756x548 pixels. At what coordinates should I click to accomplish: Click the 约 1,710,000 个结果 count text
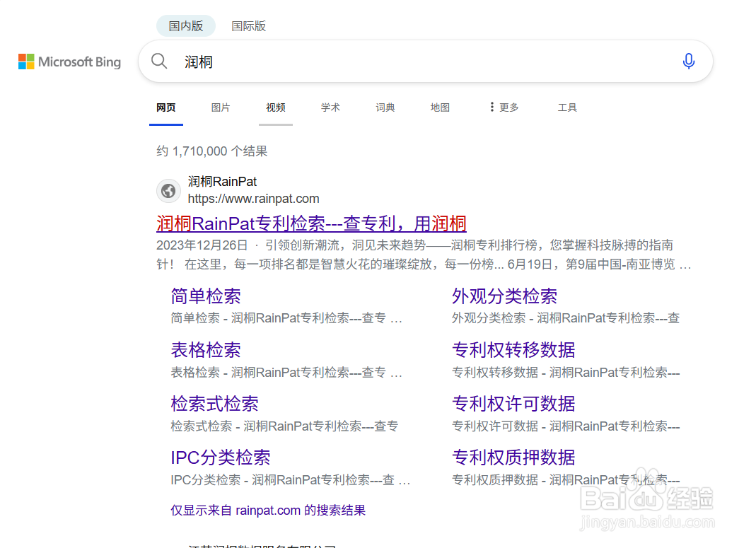pyautogui.click(x=211, y=151)
